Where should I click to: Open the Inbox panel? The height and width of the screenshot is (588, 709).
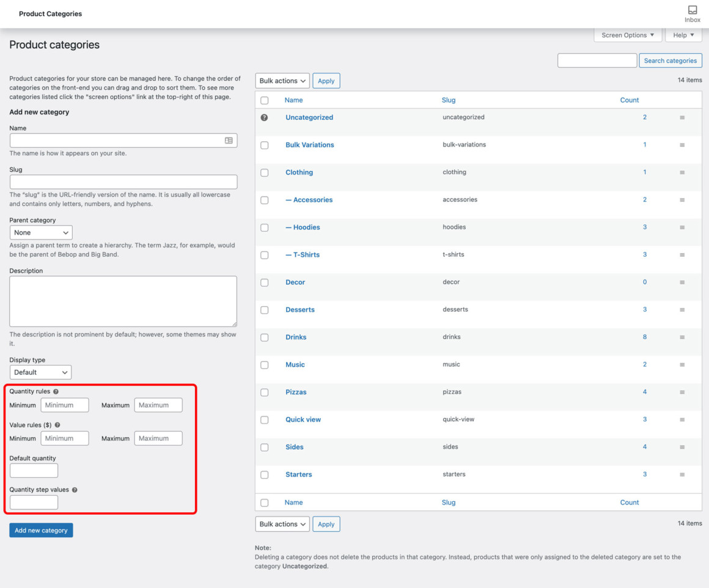point(692,10)
